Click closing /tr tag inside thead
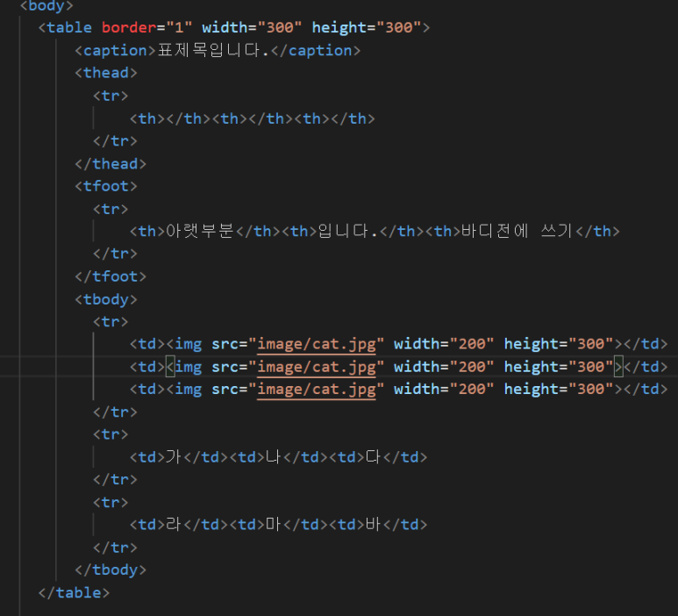Viewport: 678px width, 616px height. [115, 141]
